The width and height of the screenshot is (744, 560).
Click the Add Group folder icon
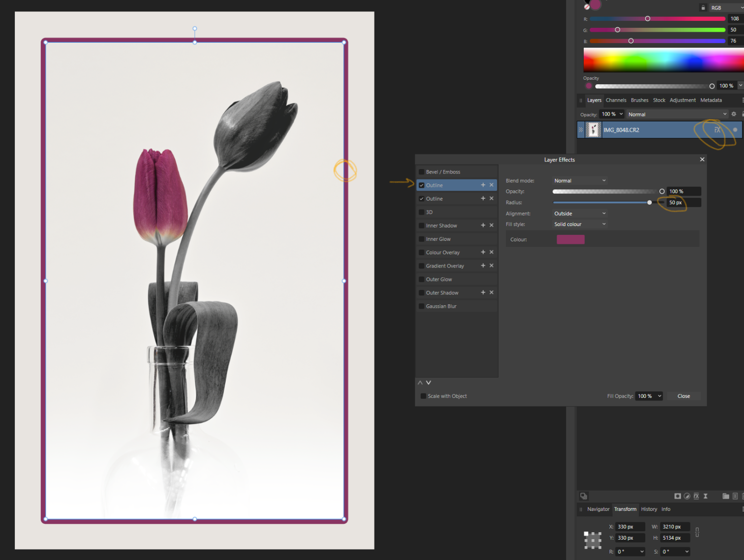coord(726,496)
